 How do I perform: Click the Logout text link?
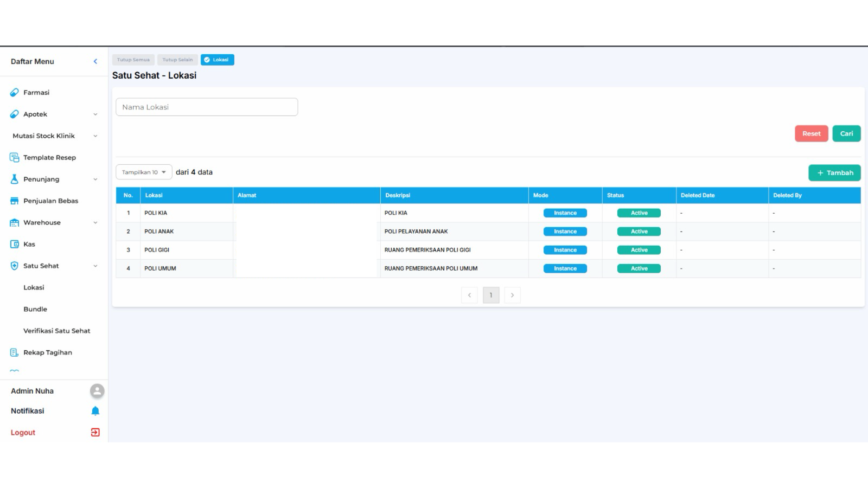(23, 433)
